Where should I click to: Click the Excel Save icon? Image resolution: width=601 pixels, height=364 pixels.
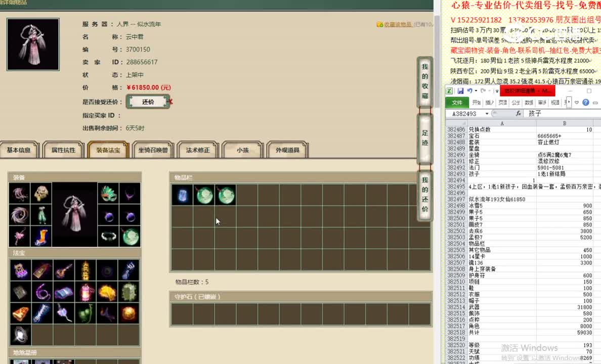pyautogui.click(x=460, y=91)
